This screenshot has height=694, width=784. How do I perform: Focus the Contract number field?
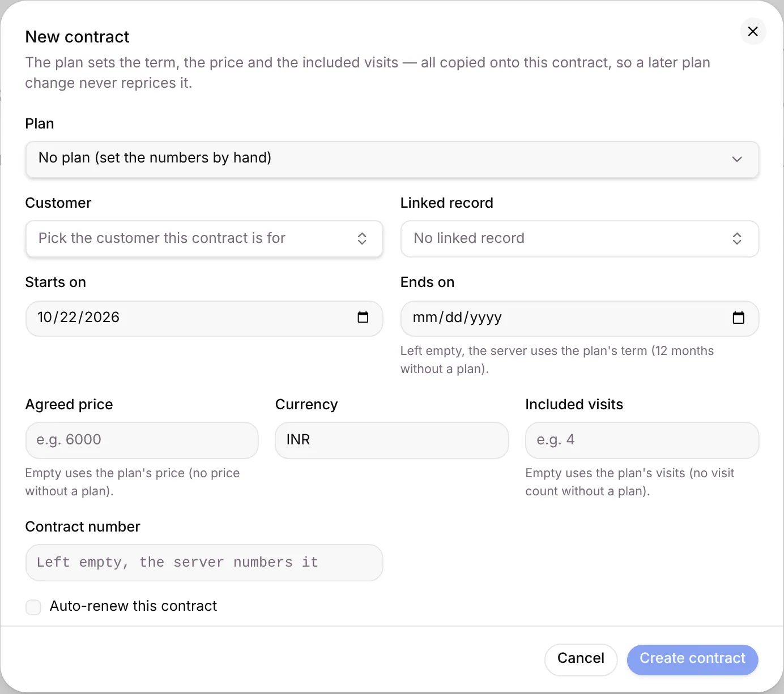(x=204, y=563)
